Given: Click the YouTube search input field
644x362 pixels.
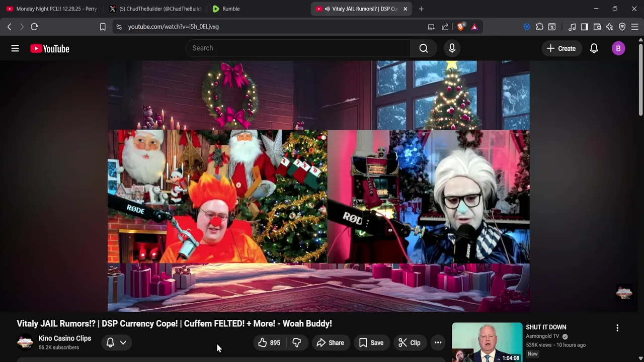Looking at the screenshot, I should [298, 48].
